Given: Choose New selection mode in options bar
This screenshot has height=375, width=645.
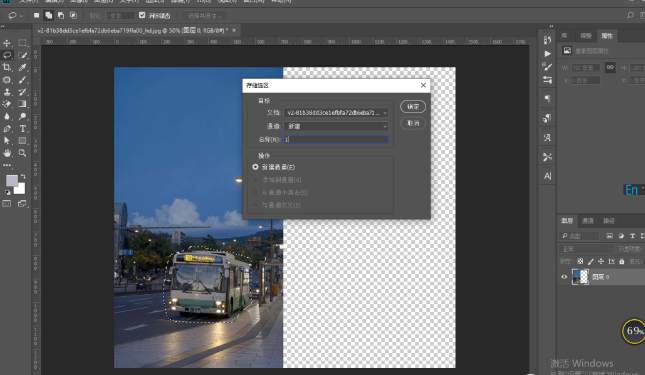Looking at the screenshot, I should point(37,16).
